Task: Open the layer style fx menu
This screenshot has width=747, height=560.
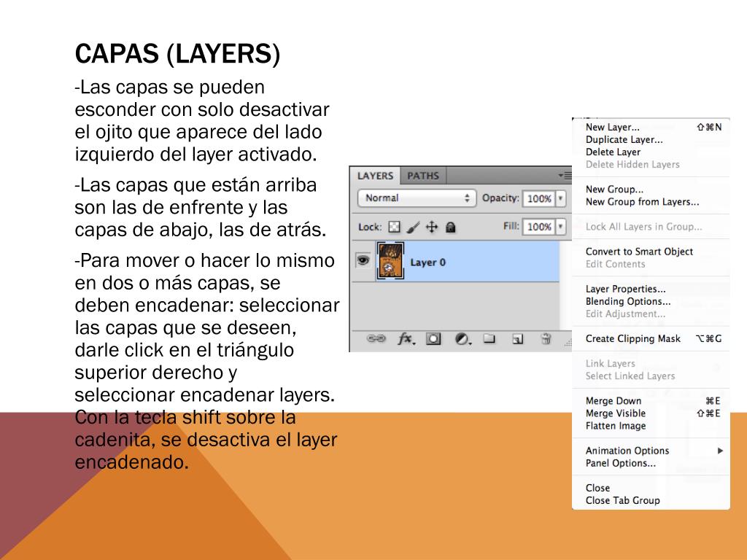Action: click(406, 338)
